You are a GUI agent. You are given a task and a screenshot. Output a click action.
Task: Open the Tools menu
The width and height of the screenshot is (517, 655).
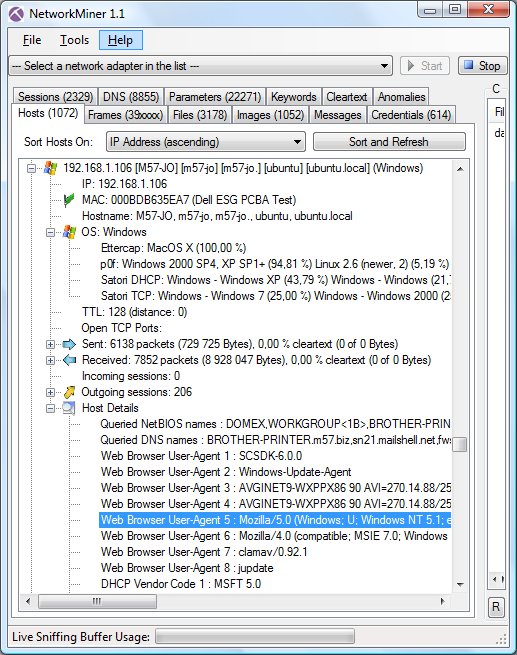pos(74,40)
